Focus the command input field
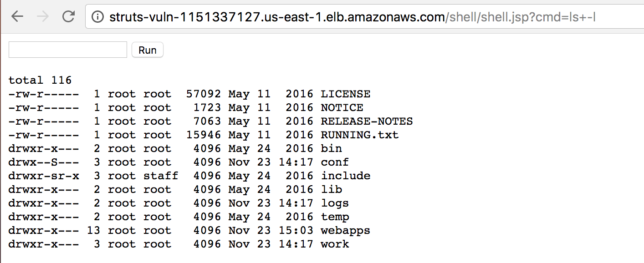644x263 pixels. (68, 50)
